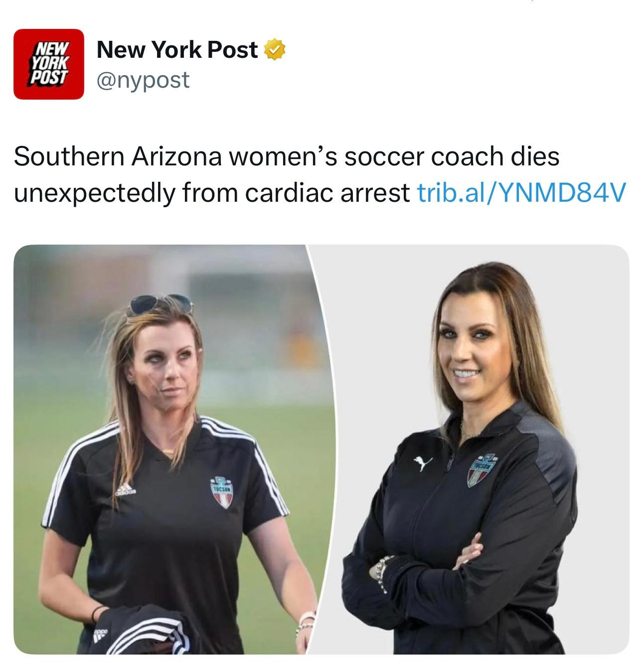Click the text 'unexpectedly from cardiac arrest'
Screen dimensions: 643x672
coord(212,193)
